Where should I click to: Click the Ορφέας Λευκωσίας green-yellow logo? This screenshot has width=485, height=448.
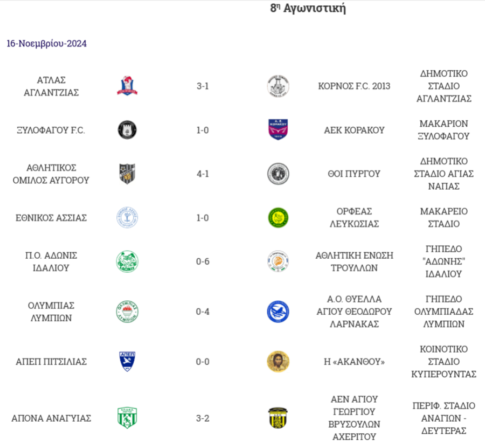pos(278,217)
